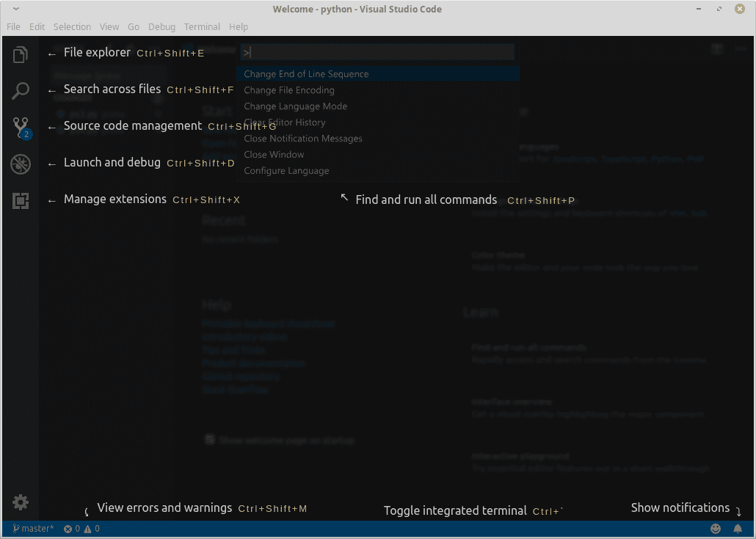Open the Help menu dropdown
The width and height of the screenshot is (756, 539).
click(239, 26)
